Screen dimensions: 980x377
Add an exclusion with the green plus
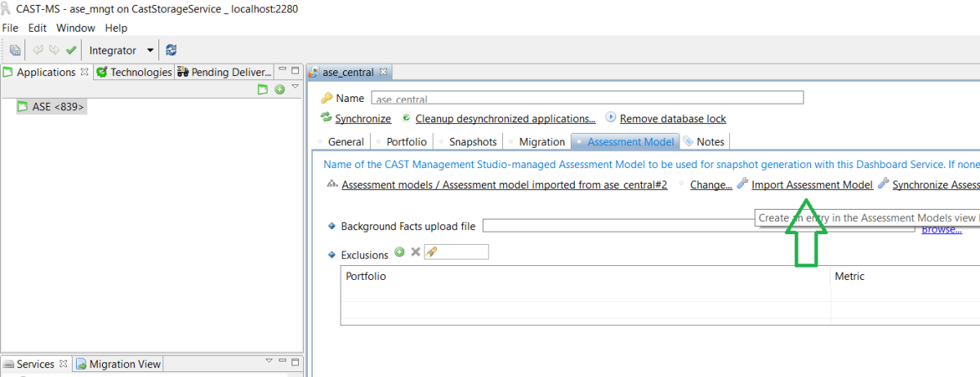point(399,252)
